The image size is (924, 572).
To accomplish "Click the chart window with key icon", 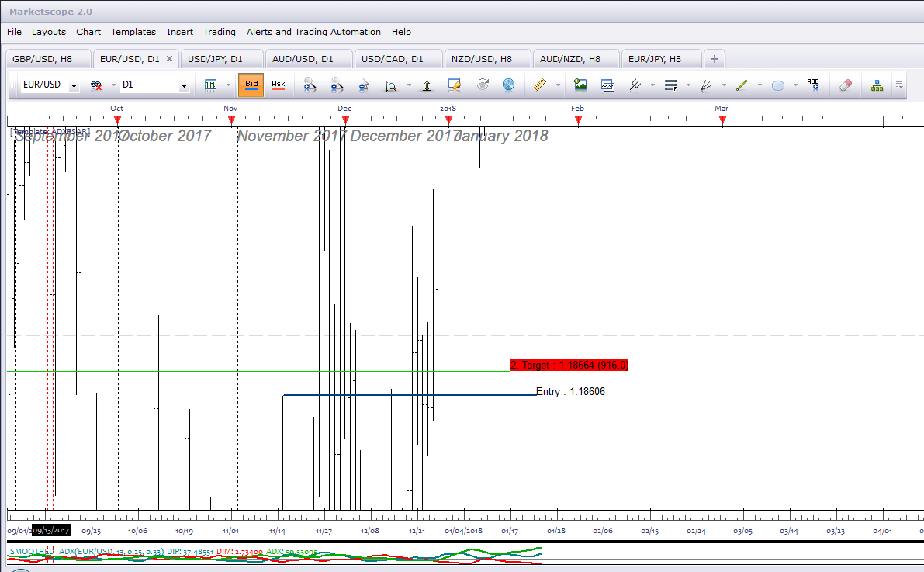I will tap(455, 85).
